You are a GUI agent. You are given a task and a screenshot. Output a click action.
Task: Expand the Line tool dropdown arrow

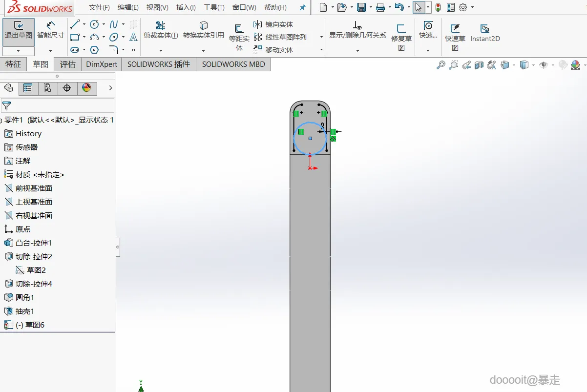click(84, 24)
